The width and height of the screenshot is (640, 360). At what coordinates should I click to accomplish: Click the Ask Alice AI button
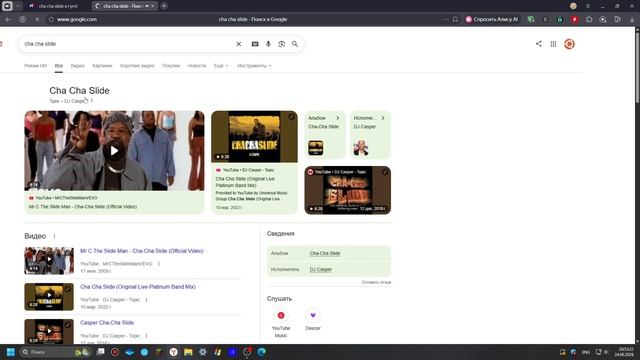pyautogui.click(x=492, y=19)
